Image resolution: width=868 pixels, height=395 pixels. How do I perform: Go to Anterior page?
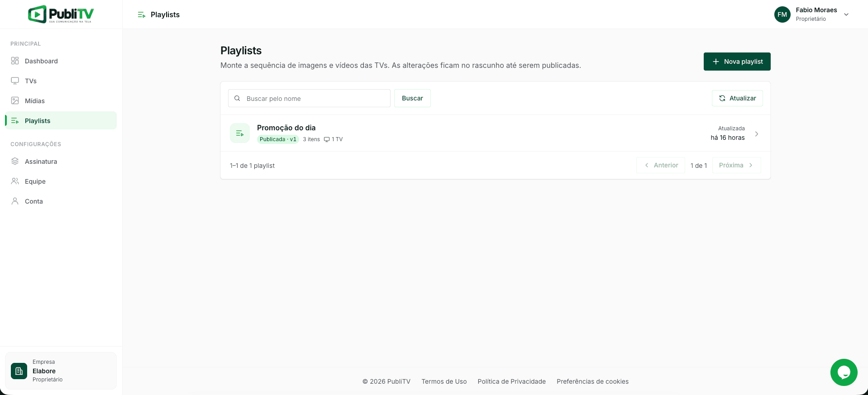(661, 165)
